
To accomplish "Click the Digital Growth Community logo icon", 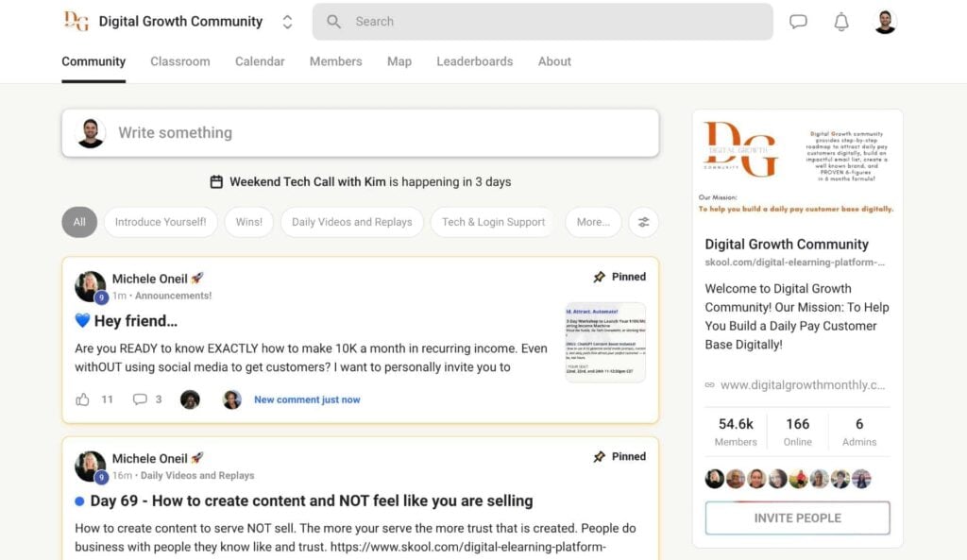I will pos(76,21).
